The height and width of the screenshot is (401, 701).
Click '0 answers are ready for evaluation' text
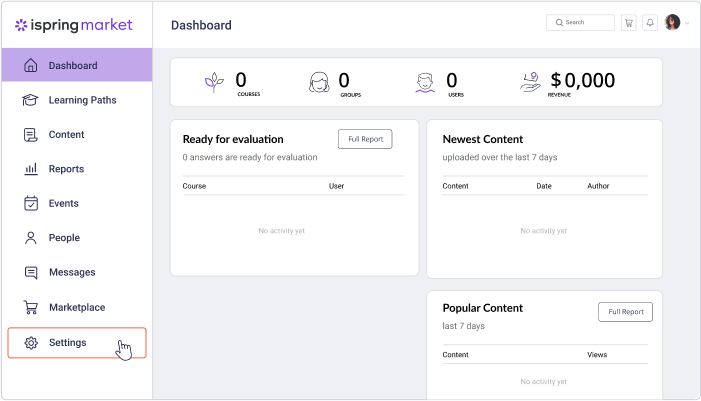250,157
